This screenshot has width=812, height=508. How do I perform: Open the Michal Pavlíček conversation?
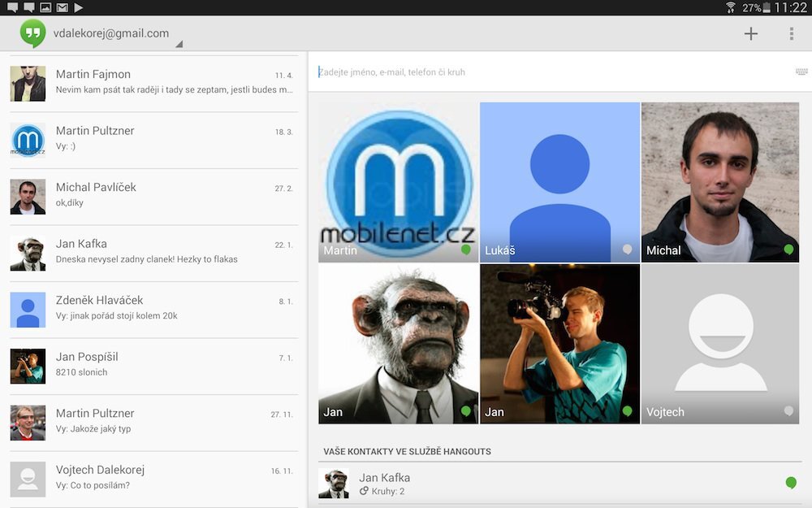(154, 196)
